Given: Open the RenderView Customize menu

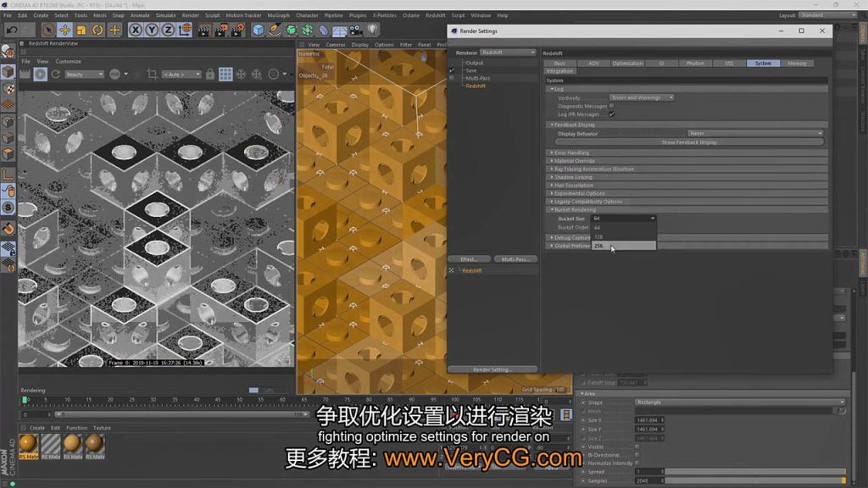Looking at the screenshot, I should point(68,61).
